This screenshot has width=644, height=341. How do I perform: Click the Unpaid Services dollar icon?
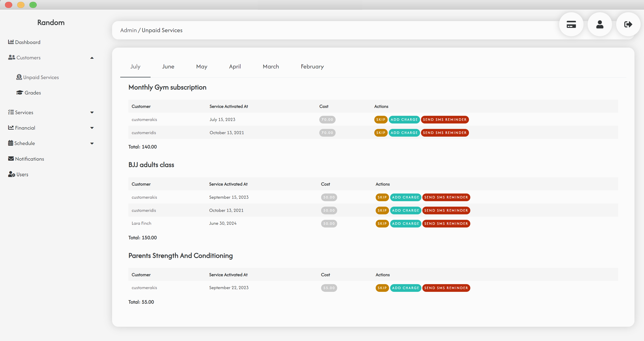19,77
